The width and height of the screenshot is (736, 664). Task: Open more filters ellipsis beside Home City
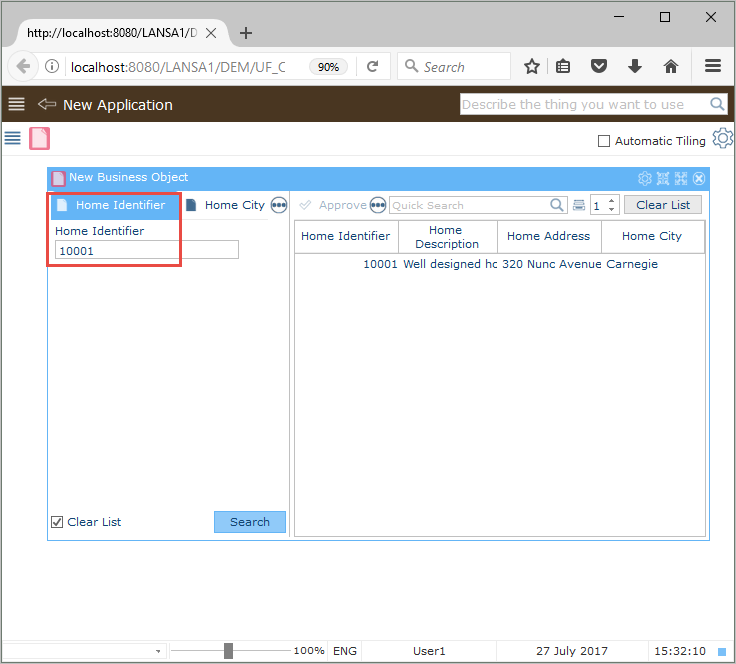click(x=279, y=205)
